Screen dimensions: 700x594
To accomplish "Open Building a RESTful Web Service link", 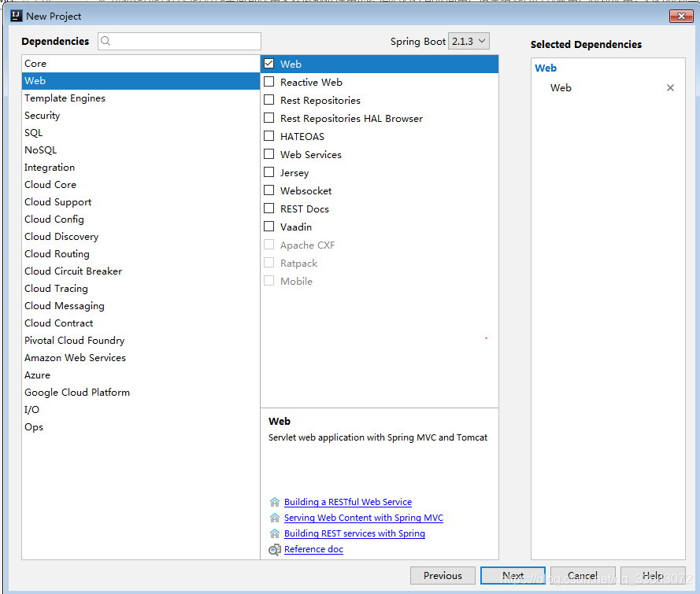I will pyautogui.click(x=348, y=502).
